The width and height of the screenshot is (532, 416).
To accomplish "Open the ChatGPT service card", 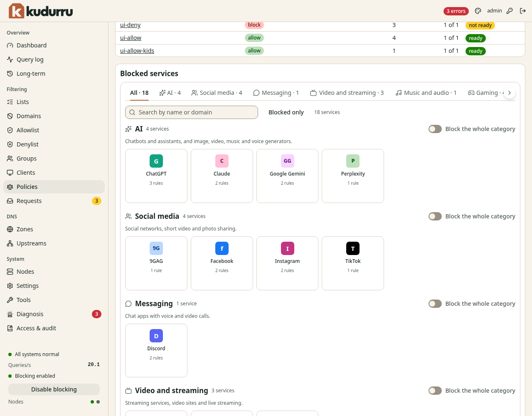I will (156, 176).
